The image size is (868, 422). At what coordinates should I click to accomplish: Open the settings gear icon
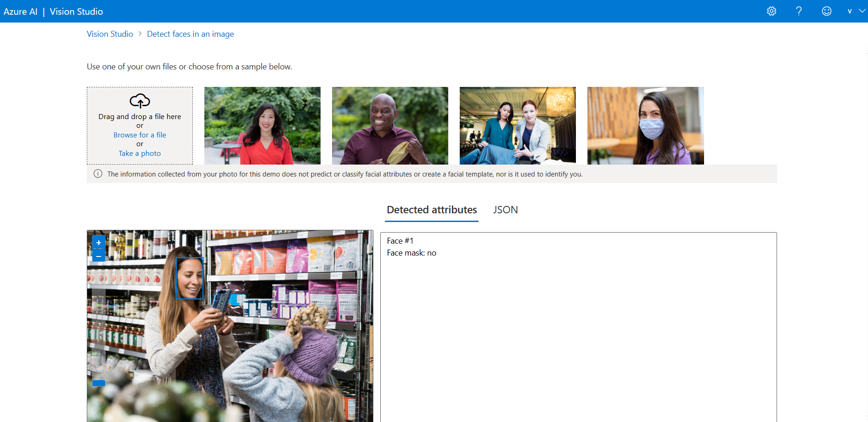click(x=772, y=11)
